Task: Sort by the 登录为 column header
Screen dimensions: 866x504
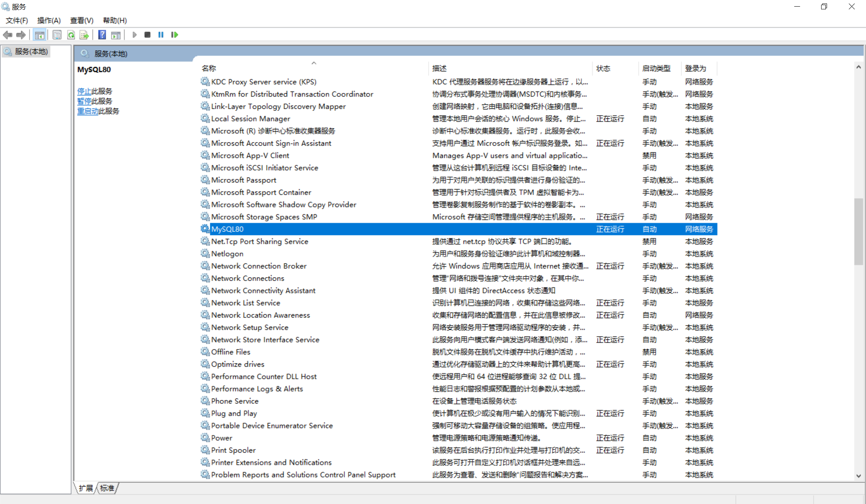Action: click(699, 68)
